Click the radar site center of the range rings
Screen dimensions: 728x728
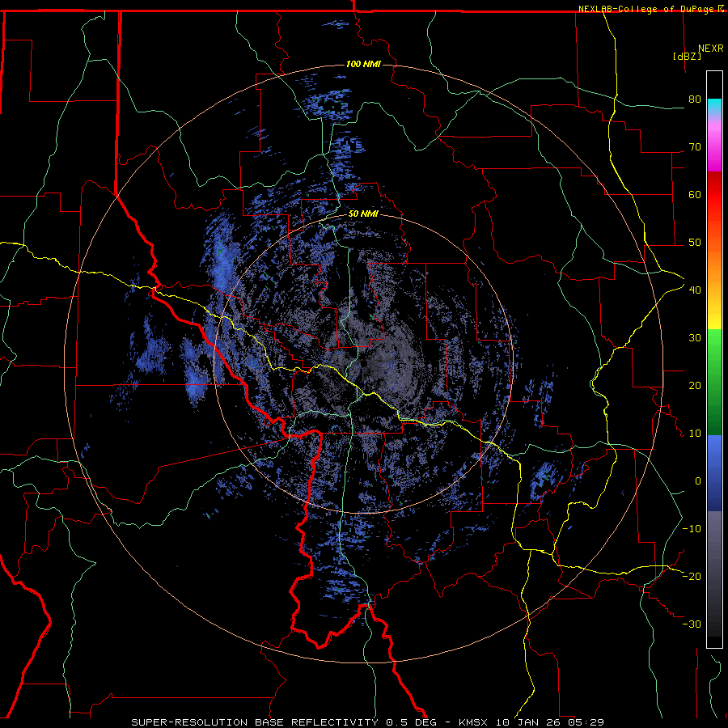coord(363,363)
